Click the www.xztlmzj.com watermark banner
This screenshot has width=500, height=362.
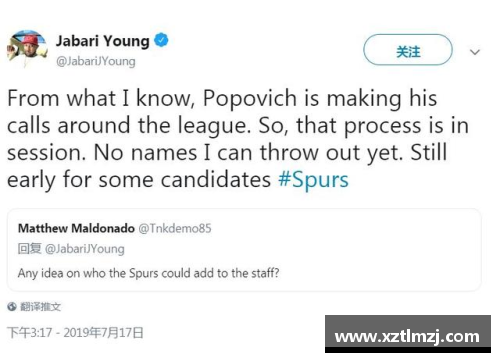click(x=408, y=334)
